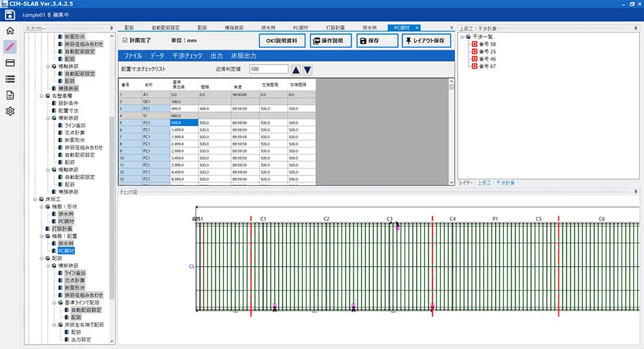This screenshot has height=349, width=644.
Task: Open the list view sidebar icon
Action: point(10,79)
